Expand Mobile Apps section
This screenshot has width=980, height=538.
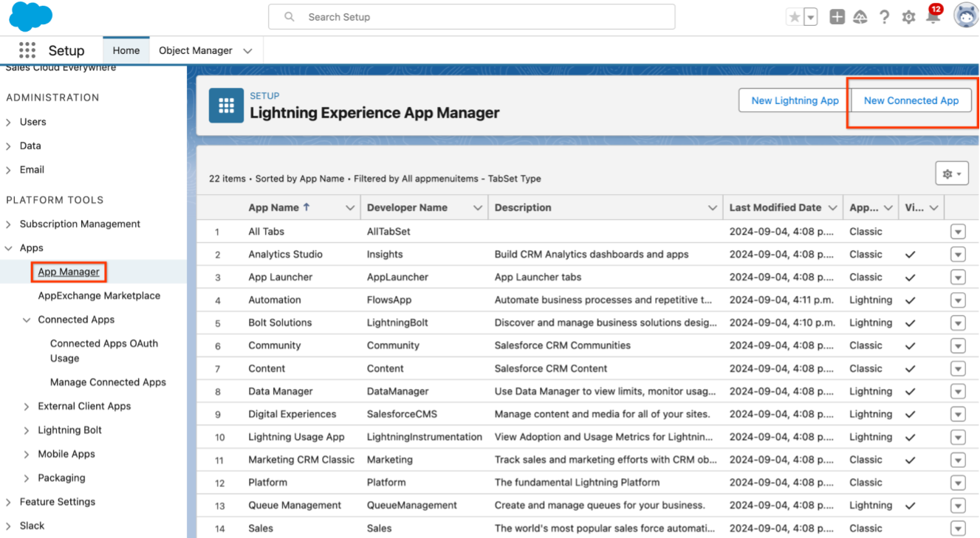point(27,455)
